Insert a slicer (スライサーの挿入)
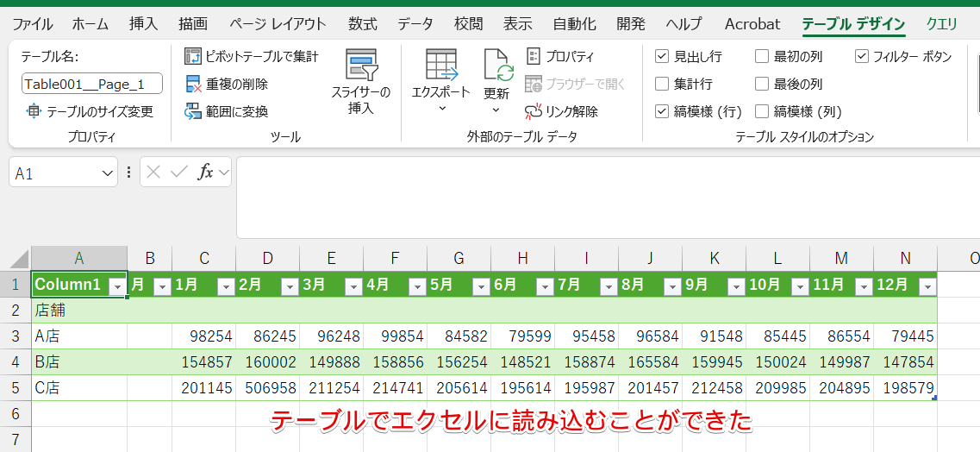The height and width of the screenshot is (452, 980). pos(360,81)
